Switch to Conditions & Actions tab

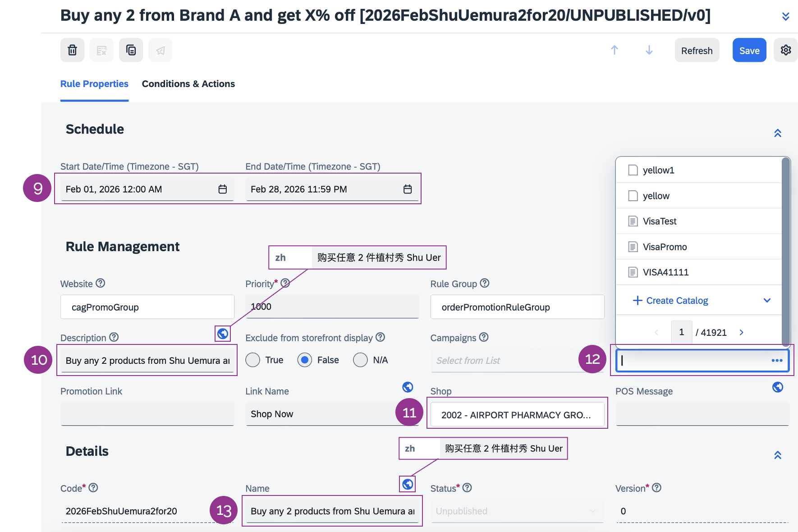[188, 84]
